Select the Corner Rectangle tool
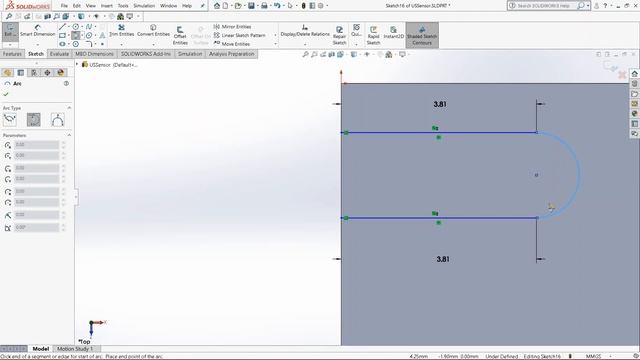The width and height of the screenshot is (640, 360). pos(62,36)
